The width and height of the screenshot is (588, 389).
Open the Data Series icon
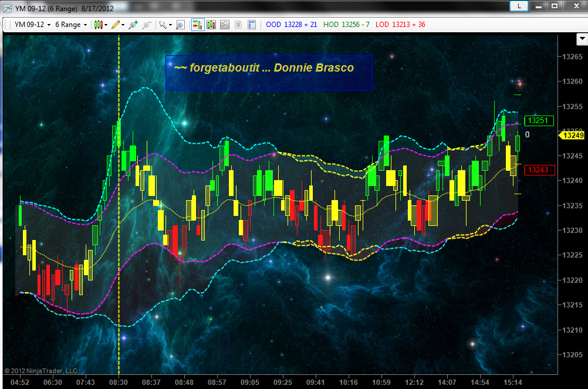(211, 25)
